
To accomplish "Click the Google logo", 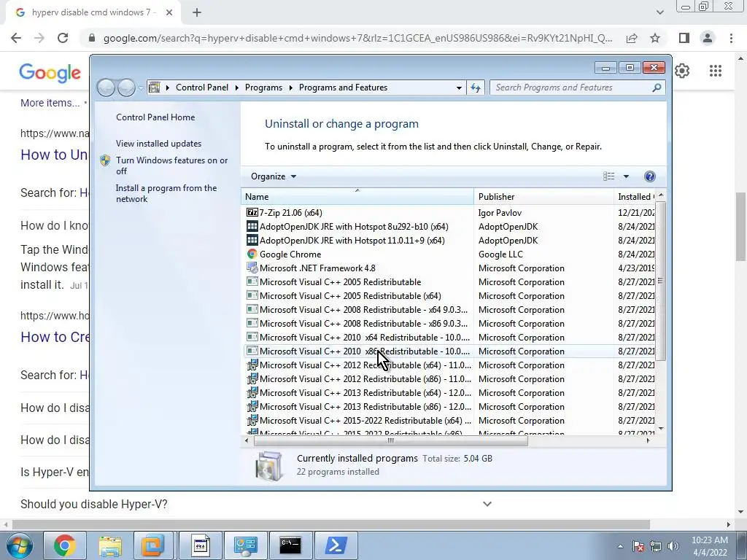I will (50, 73).
